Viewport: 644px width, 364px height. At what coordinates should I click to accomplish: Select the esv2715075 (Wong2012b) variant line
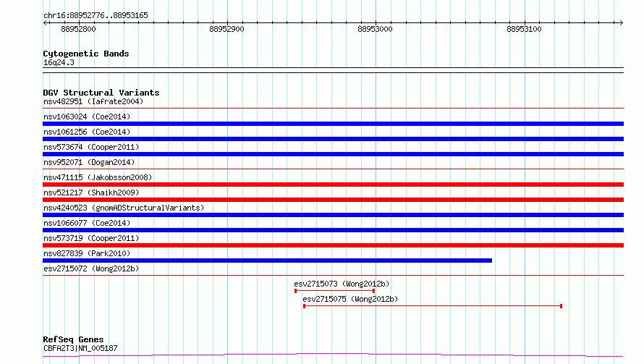(433, 306)
